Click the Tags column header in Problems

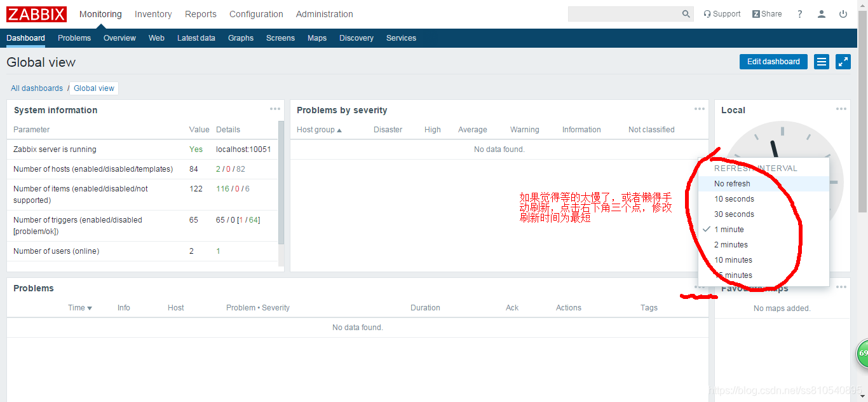(x=649, y=308)
